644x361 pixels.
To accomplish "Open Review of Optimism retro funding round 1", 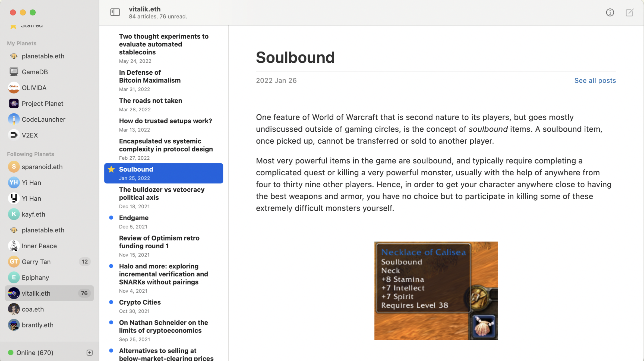I will coord(164,246).
